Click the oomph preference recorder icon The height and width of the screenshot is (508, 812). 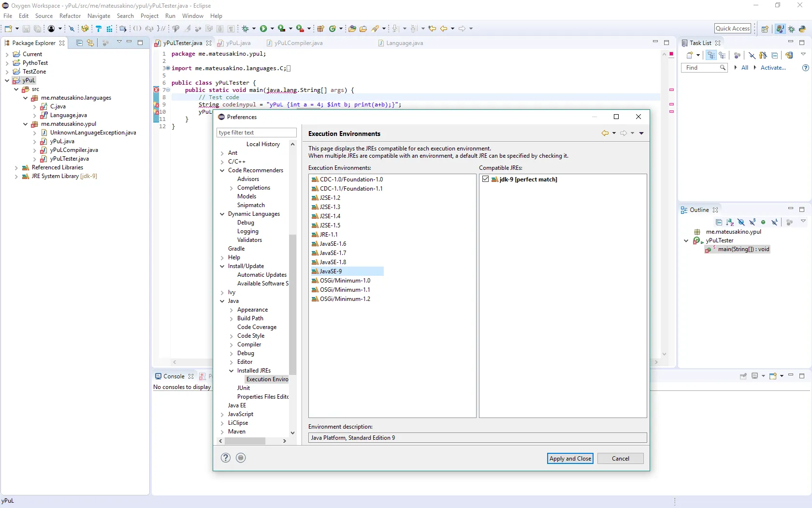[x=241, y=458]
